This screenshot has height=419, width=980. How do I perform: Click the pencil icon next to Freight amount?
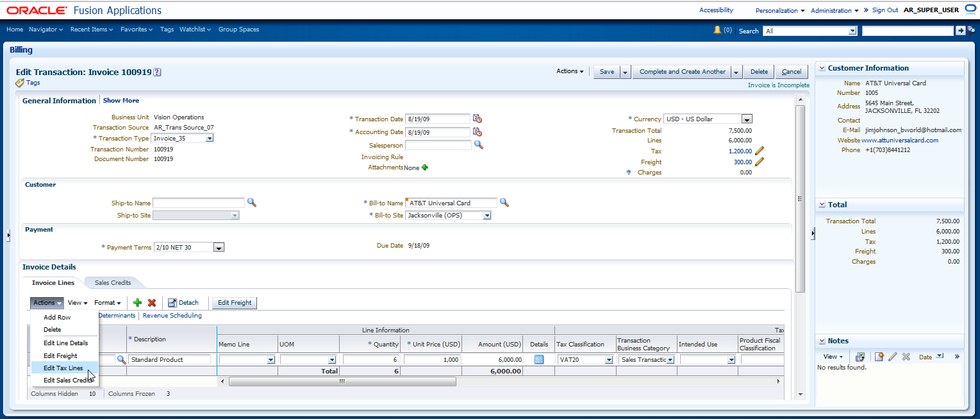point(760,162)
